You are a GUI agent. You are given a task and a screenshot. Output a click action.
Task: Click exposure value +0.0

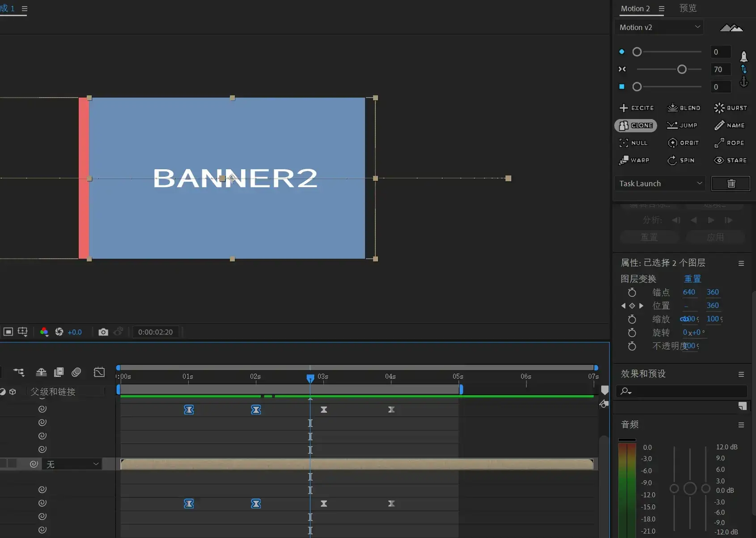click(x=75, y=332)
